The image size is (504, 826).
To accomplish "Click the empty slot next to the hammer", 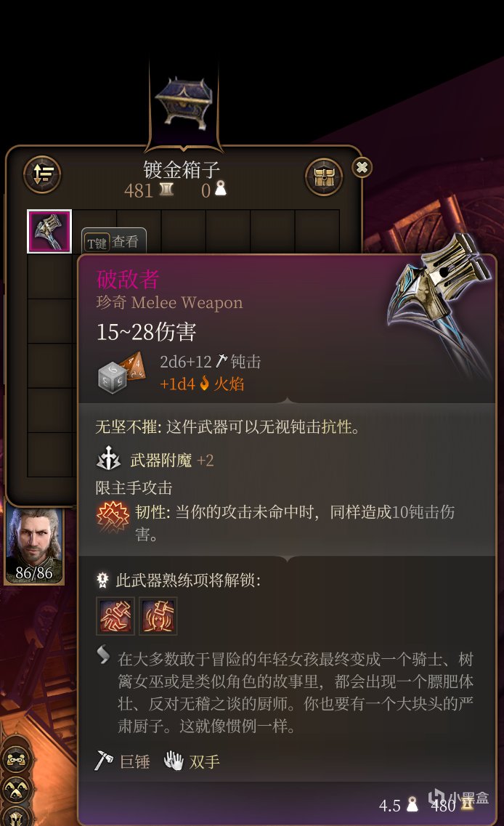I will (x=94, y=219).
